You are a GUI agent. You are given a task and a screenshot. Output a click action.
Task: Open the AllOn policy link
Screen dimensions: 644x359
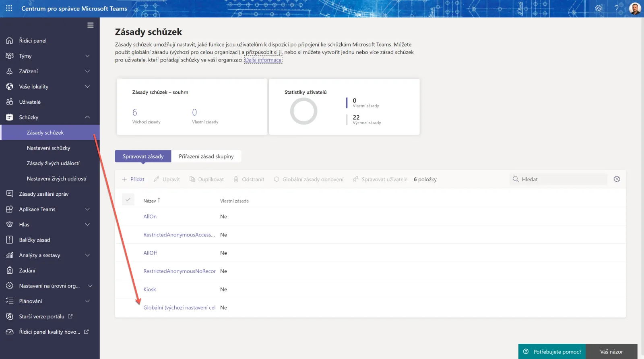pyautogui.click(x=150, y=217)
